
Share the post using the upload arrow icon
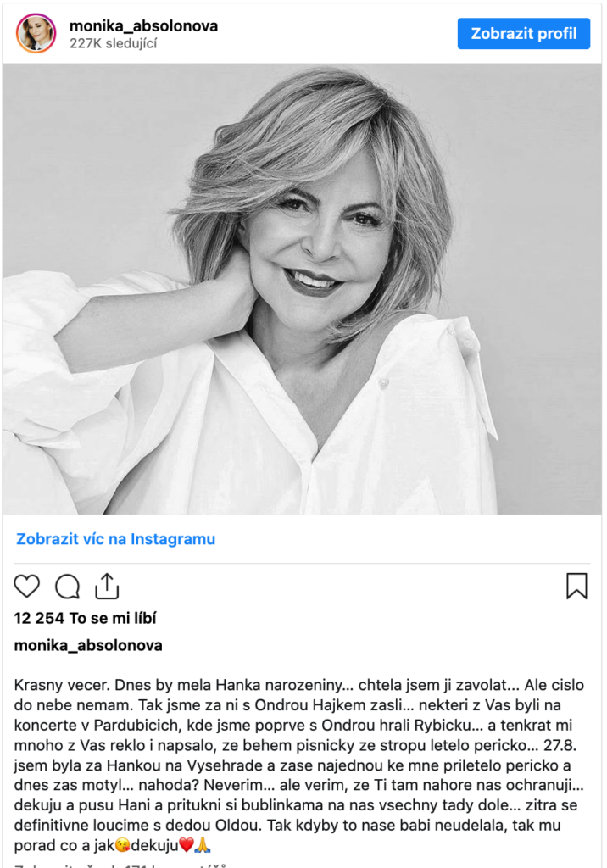point(107,587)
